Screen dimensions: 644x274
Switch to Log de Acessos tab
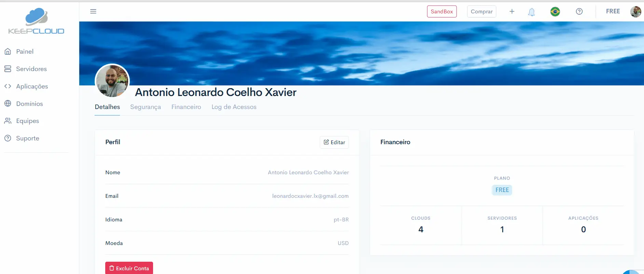[x=234, y=107]
